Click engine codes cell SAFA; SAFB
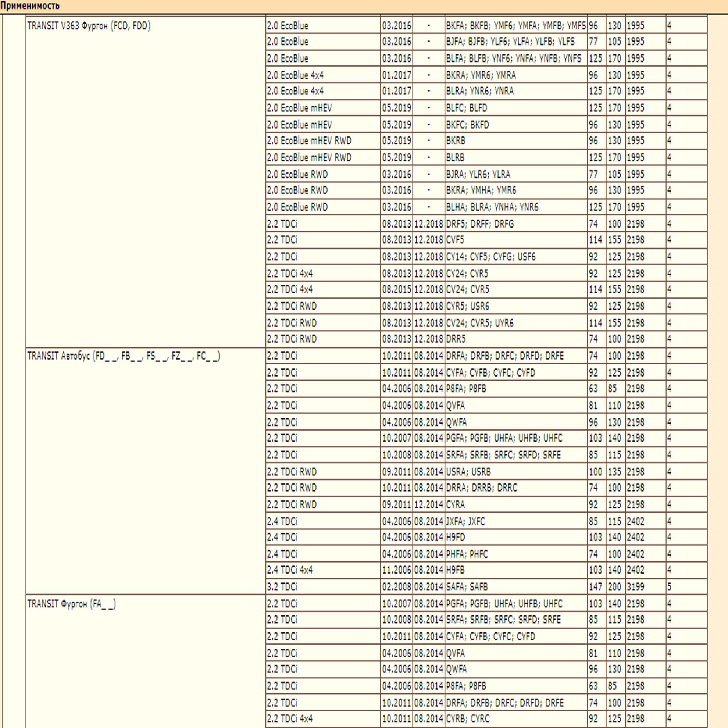Screen dimensions: 728x728 tap(516, 587)
